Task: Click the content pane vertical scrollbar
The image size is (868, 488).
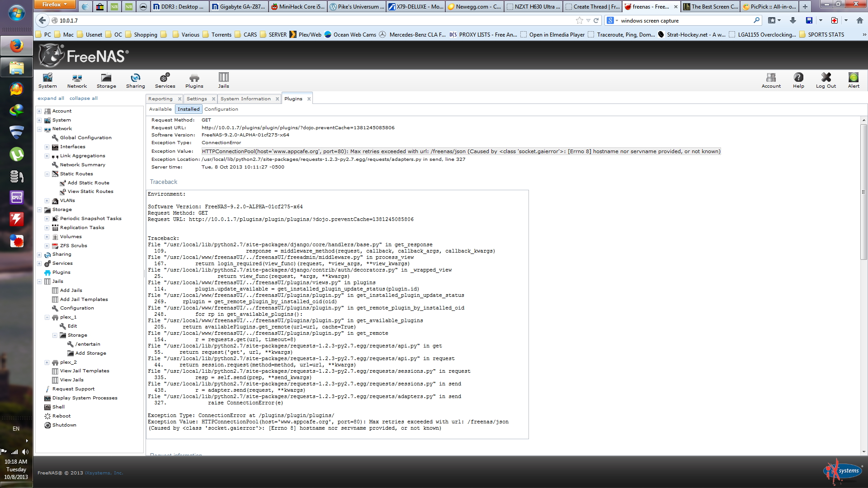Action: pyautogui.click(x=863, y=191)
